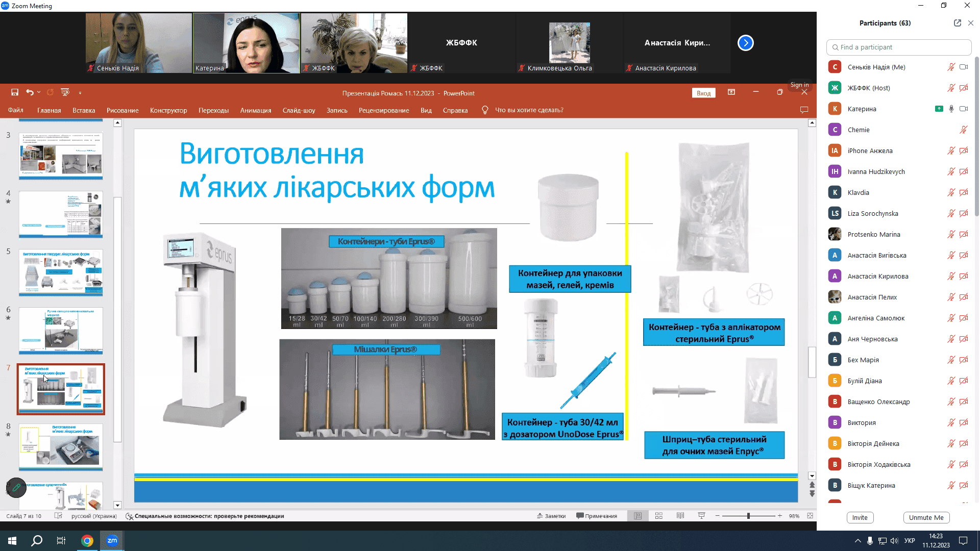The height and width of the screenshot is (551, 980).
Task: Pop out the Zoom Participants panel
Action: (958, 23)
